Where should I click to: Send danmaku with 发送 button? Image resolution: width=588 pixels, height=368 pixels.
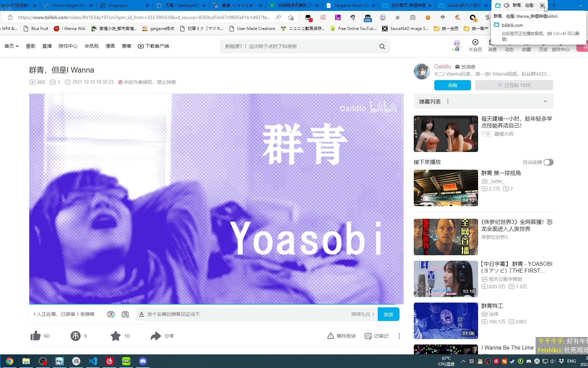388,314
